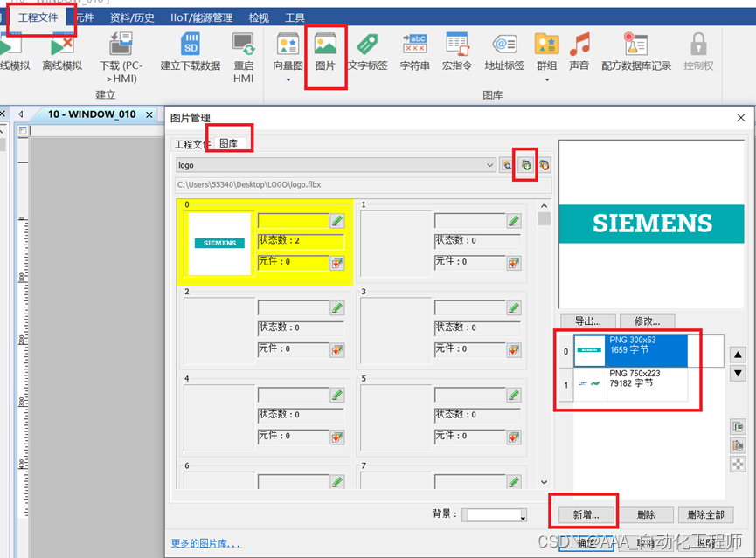Click 重启 HMI icon
Image resolution: width=756 pixels, height=558 pixels.
coord(244,58)
